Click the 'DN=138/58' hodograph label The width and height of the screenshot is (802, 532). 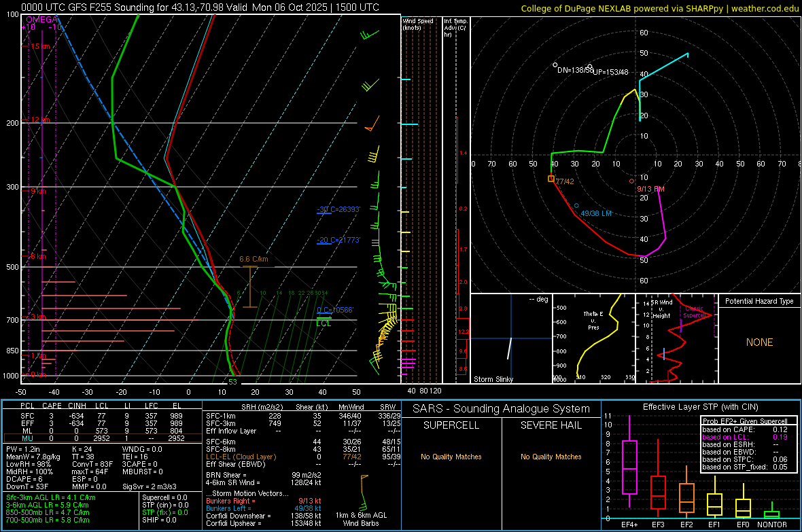(x=575, y=70)
